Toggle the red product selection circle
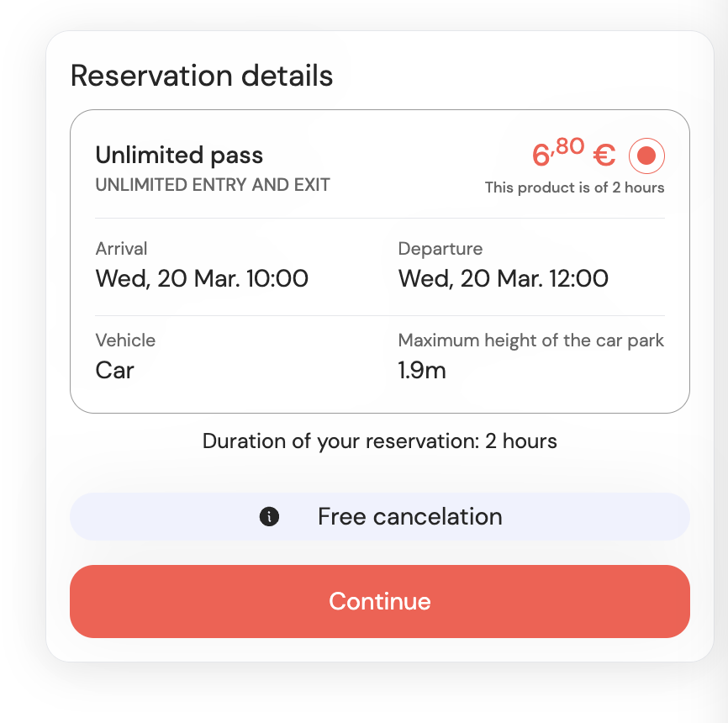This screenshot has width=728, height=723. click(x=646, y=156)
